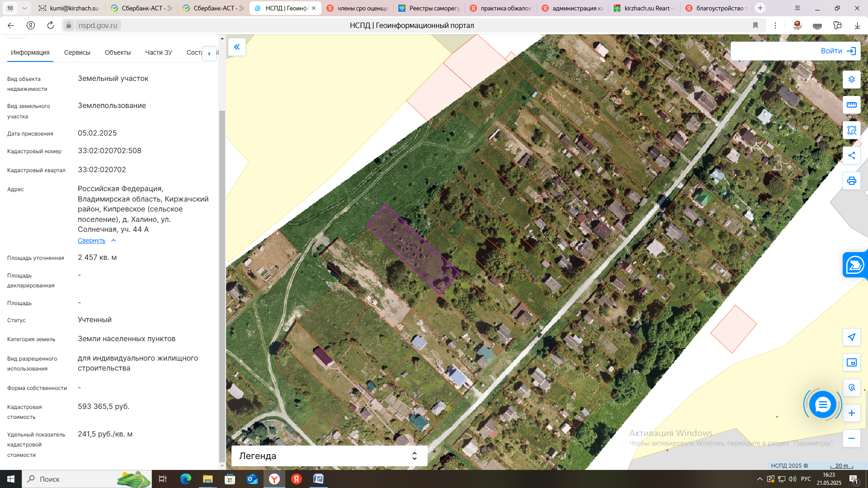The image size is (868, 488).
Task: Zoom in on the map
Action: (851, 413)
